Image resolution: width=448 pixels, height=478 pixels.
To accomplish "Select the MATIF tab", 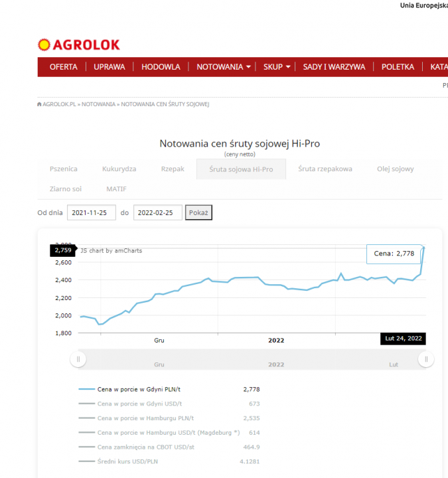I will pyautogui.click(x=116, y=189).
